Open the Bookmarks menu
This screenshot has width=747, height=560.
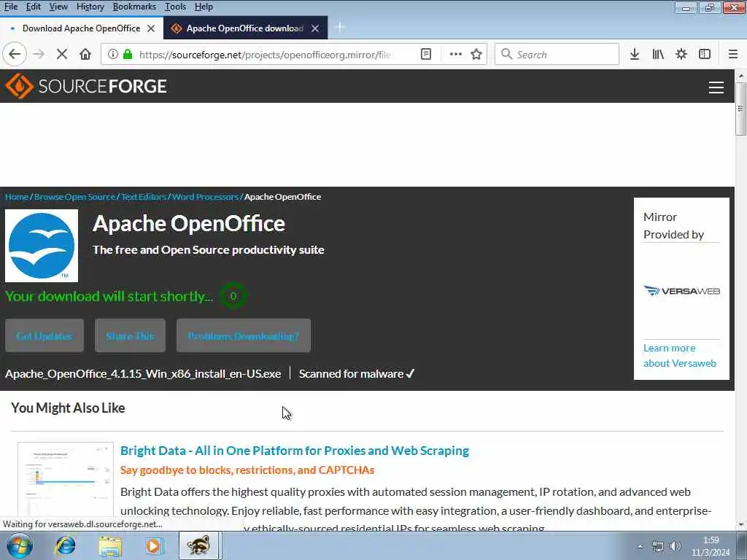134,7
